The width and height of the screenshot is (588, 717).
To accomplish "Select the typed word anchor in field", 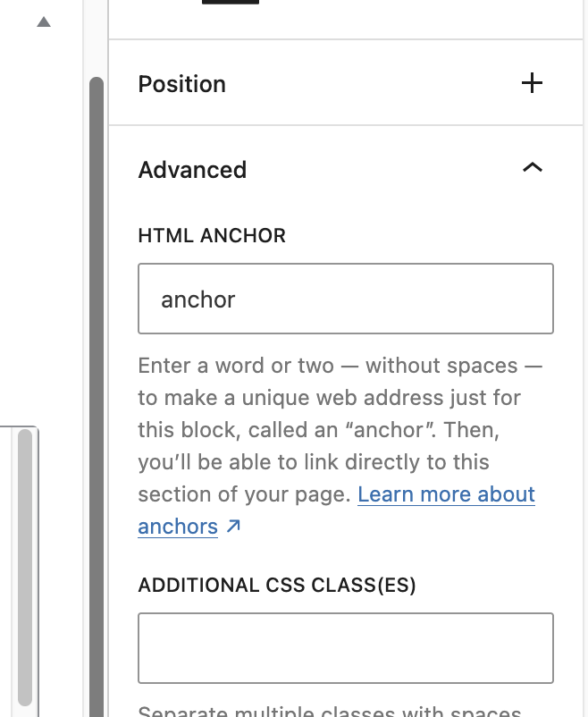I will coord(198,300).
